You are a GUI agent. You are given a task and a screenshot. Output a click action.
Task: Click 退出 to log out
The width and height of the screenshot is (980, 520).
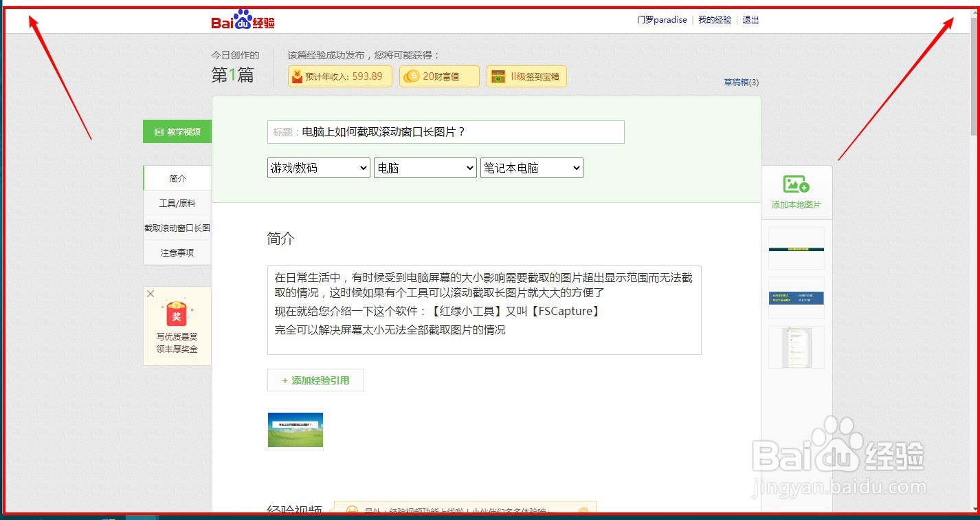[750, 20]
